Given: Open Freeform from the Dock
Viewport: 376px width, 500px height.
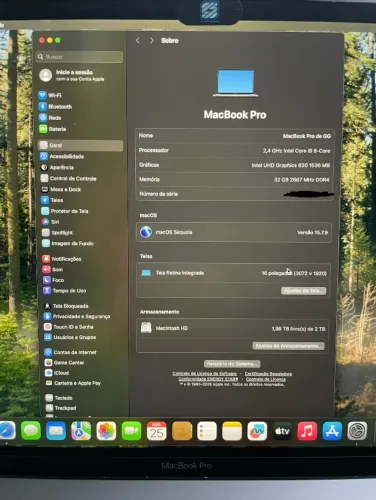Looking at the screenshot, I should (x=257, y=431).
